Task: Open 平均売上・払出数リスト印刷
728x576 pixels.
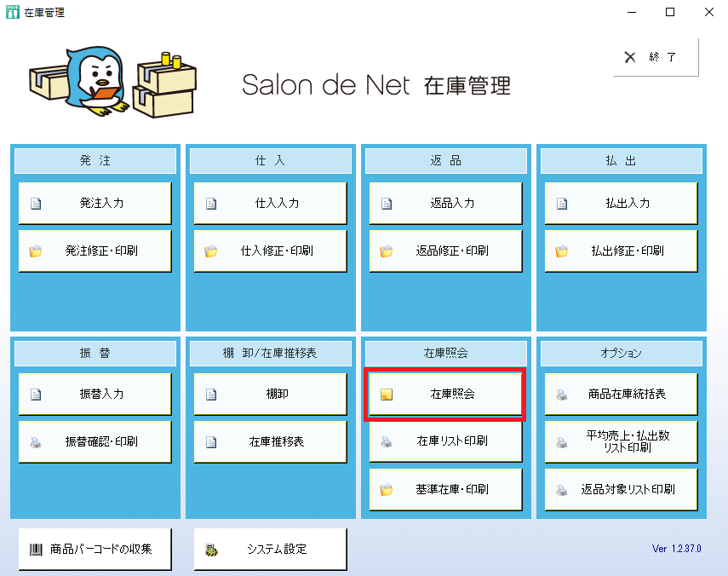Action: click(621, 441)
